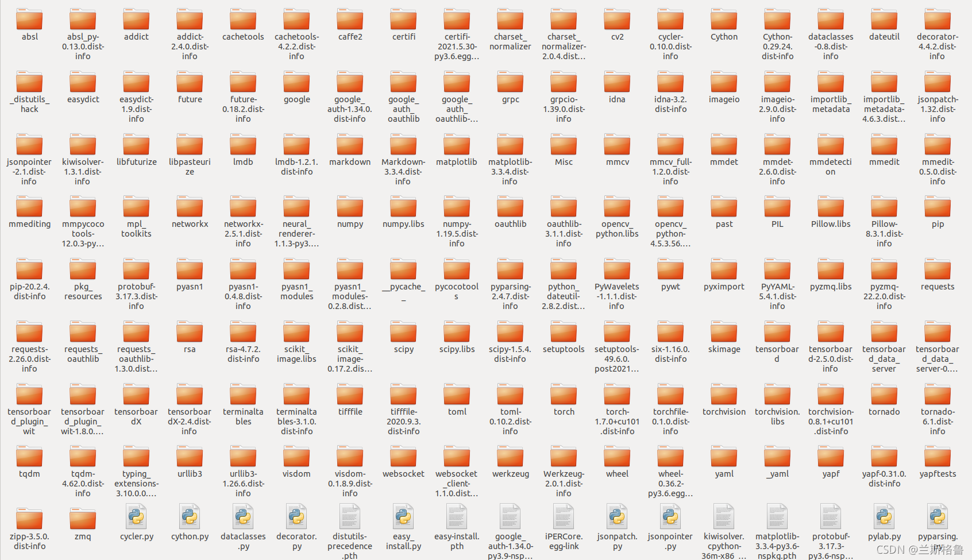The height and width of the screenshot is (560, 972).
Task: Open the zmq folder
Action: click(83, 519)
